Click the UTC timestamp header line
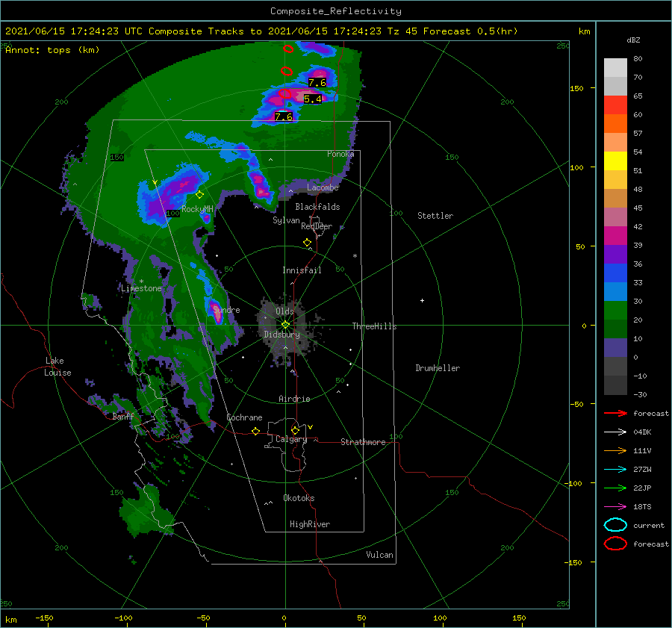This screenshot has width=672, height=628. click(261, 31)
